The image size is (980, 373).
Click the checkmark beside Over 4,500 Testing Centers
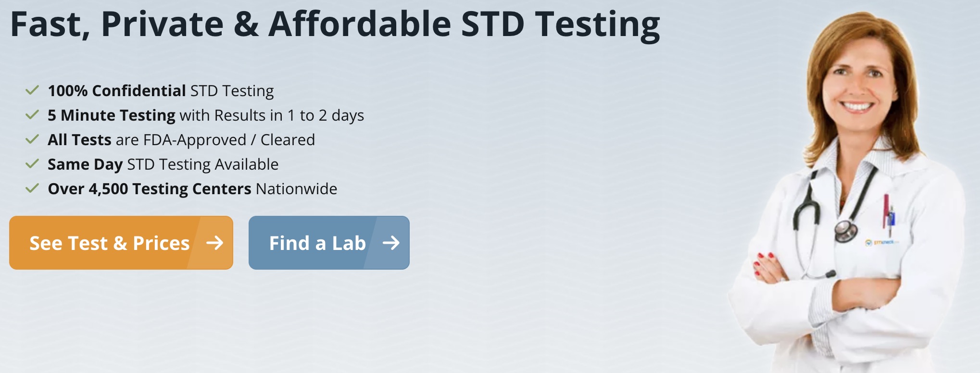click(32, 188)
